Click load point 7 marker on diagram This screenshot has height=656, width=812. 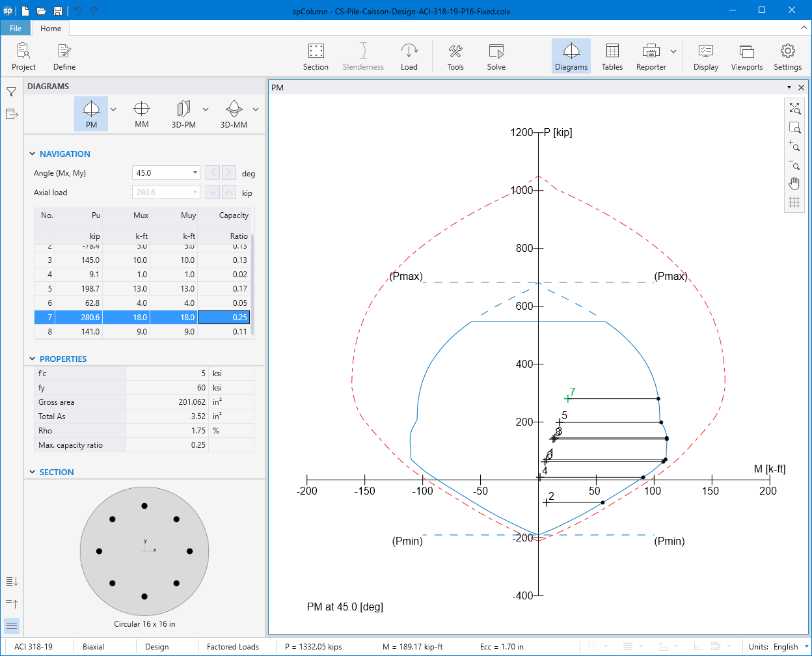567,398
